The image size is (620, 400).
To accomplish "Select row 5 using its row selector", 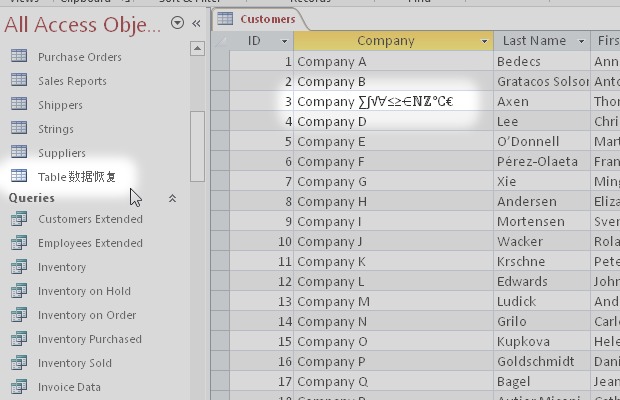I will tap(221, 141).
